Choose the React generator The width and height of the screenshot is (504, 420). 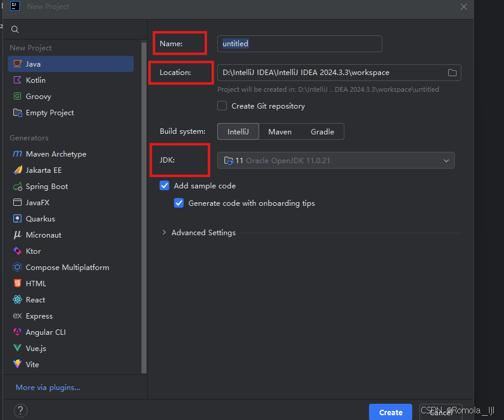pyautogui.click(x=71, y=299)
